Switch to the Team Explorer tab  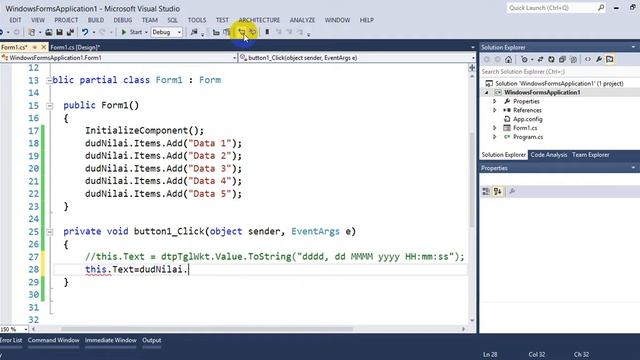[591, 155]
